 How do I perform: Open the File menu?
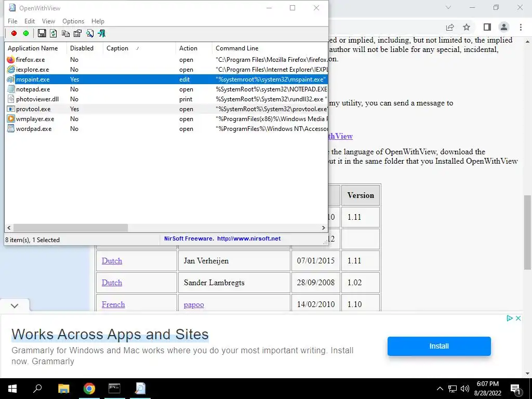click(x=12, y=21)
